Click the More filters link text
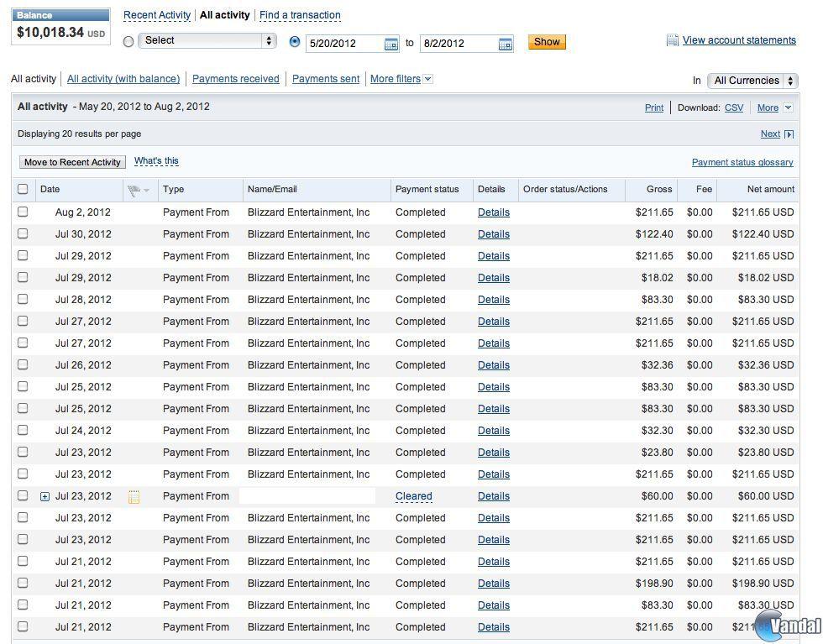Screen dimensions: 823x644 [396, 79]
